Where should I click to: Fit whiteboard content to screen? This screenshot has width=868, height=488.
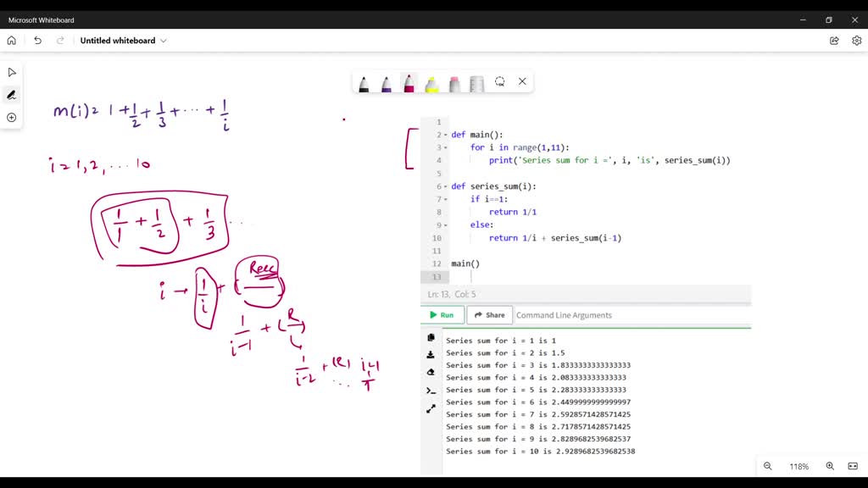(853, 467)
